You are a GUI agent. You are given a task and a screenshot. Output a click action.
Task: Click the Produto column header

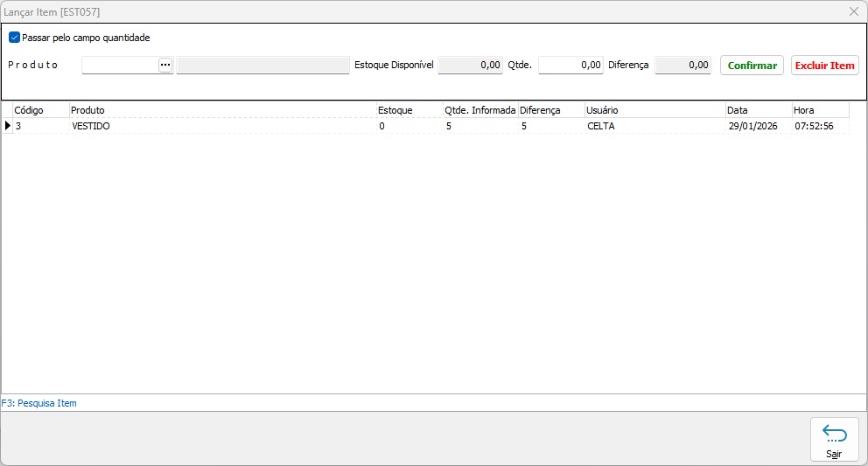point(222,110)
